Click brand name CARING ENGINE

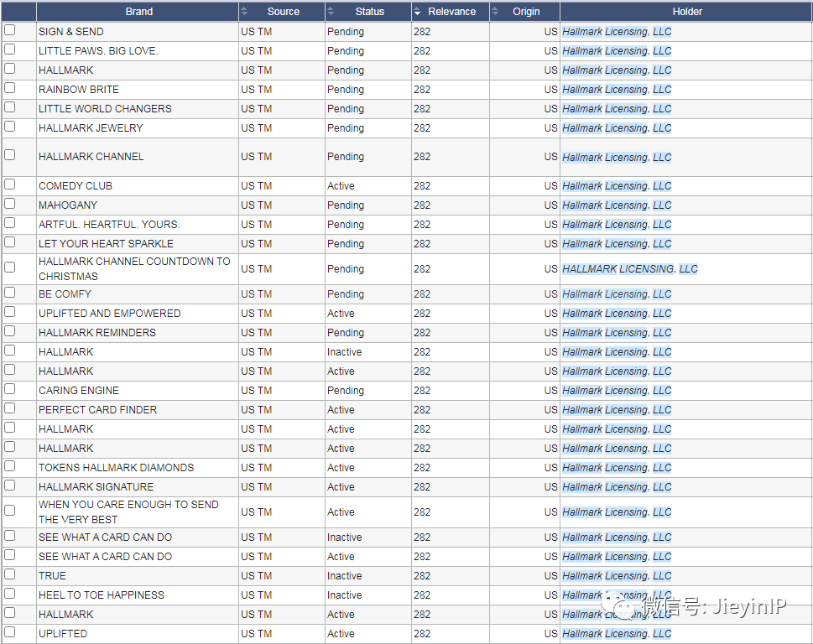[x=79, y=391]
